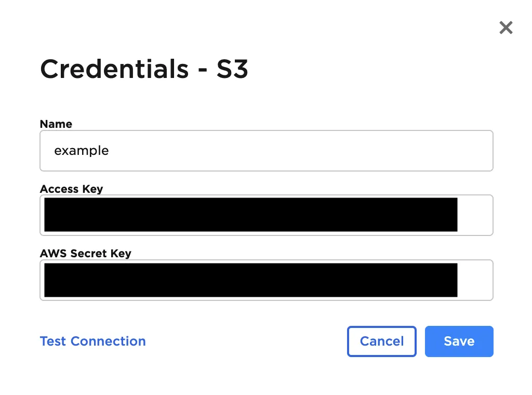Click the Name input field
This screenshot has width=532, height=395.
point(266,151)
